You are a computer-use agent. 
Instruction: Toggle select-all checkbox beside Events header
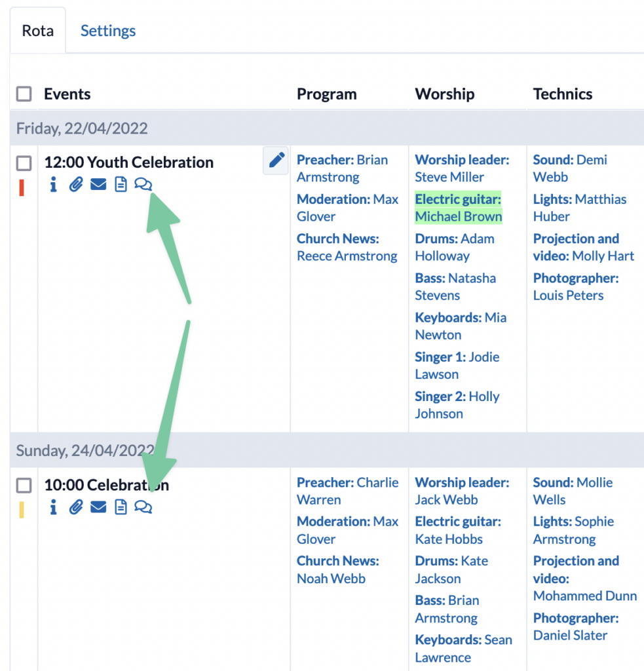[24, 94]
